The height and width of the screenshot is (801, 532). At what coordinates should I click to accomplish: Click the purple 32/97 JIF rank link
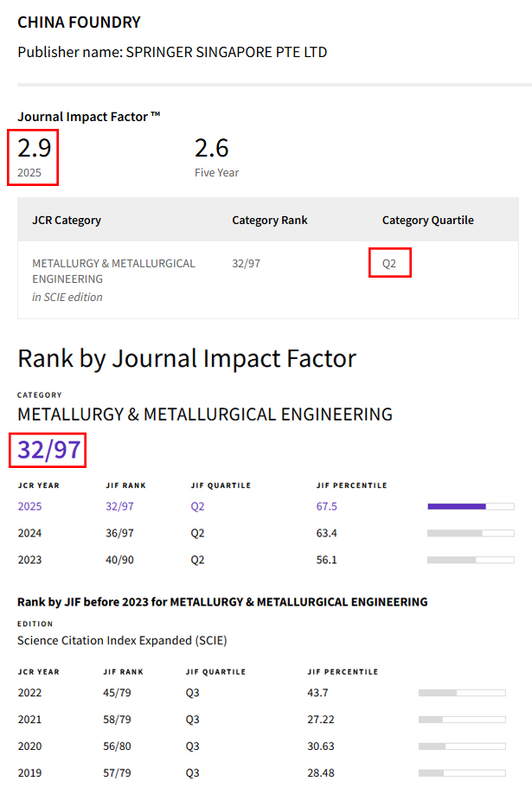coord(119,506)
